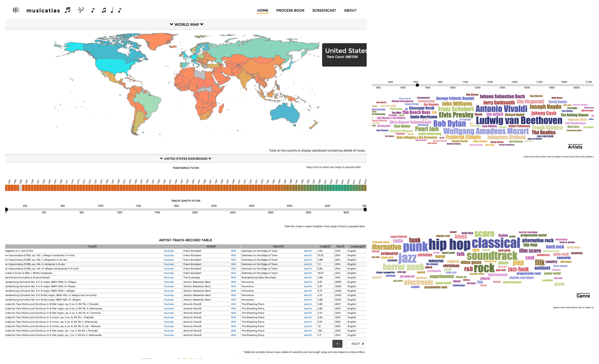Image resolution: width=599 pixels, height=364 pixels.
Task: Click 'Frank Sinatra' in the artist cloud
Action: click(x=547, y=128)
